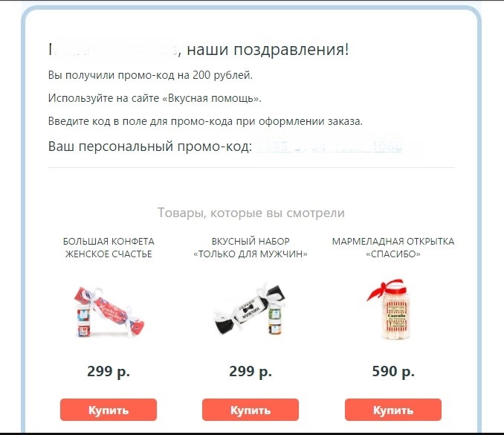Click Купить under Большая конфета Женское счастье
This screenshot has width=504, height=435.
pos(109,410)
